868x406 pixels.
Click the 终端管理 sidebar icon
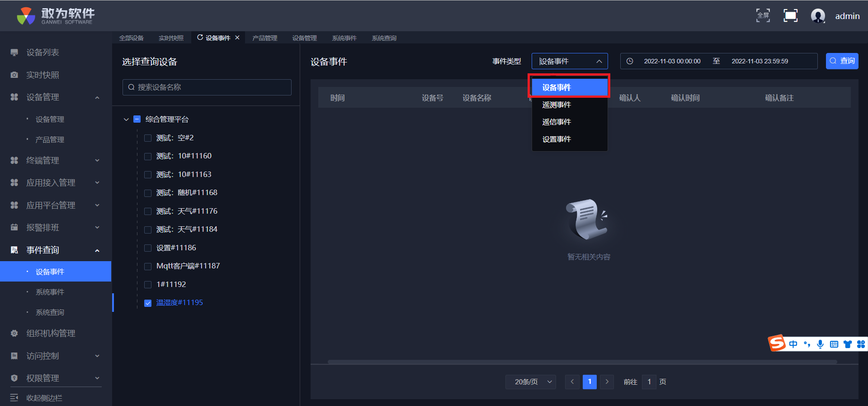[x=14, y=160]
